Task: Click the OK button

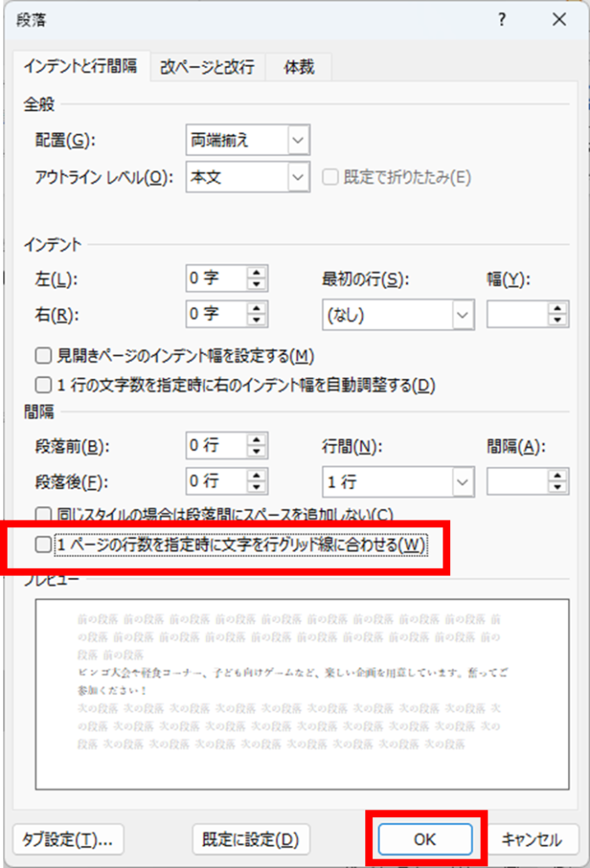Action: pyautogui.click(x=425, y=839)
